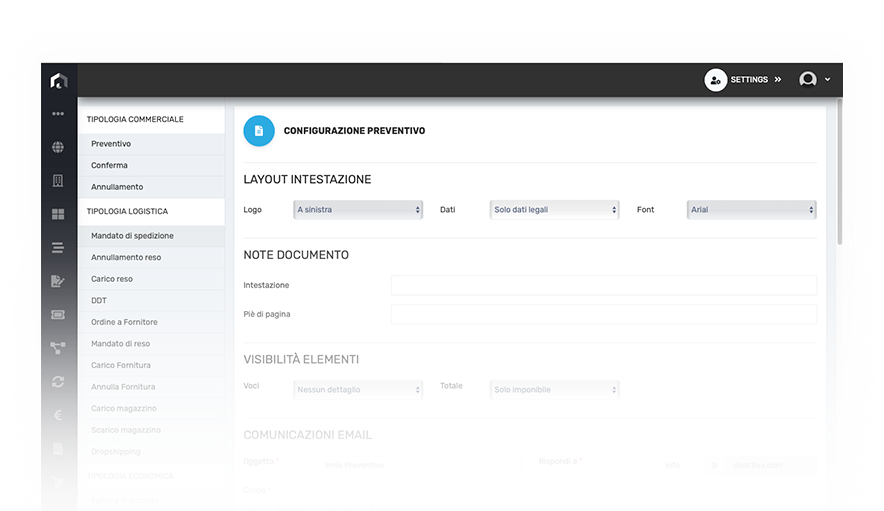Select DDT in Tipologia Logistica

pos(151,301)
